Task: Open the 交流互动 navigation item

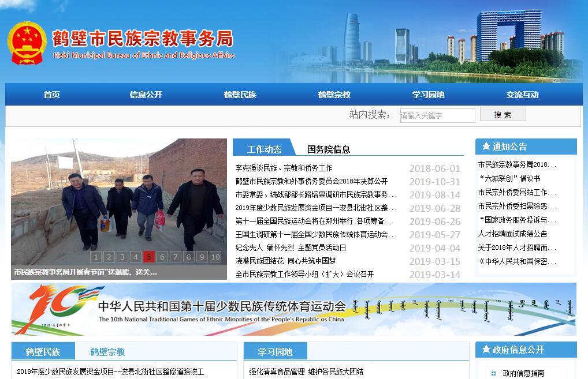Action: [x=522, y=95]
